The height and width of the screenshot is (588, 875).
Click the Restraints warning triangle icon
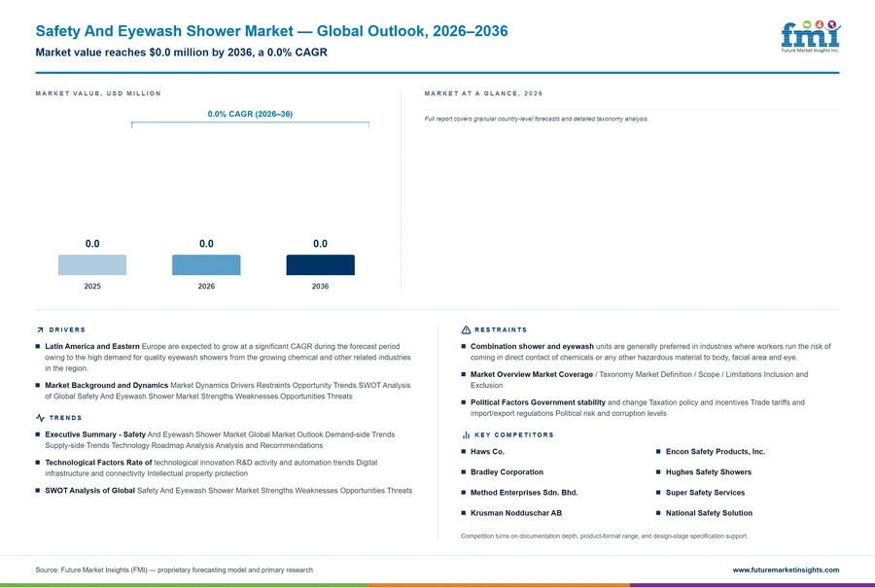(466, 329)
